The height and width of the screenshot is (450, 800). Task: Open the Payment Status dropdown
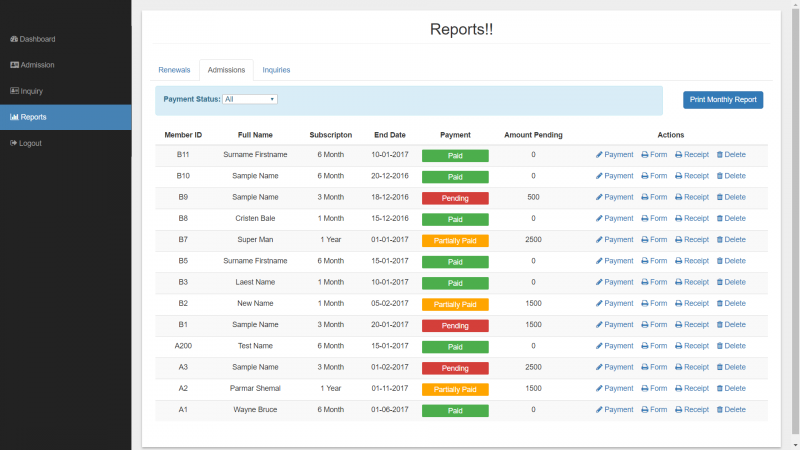click(250, 99)
